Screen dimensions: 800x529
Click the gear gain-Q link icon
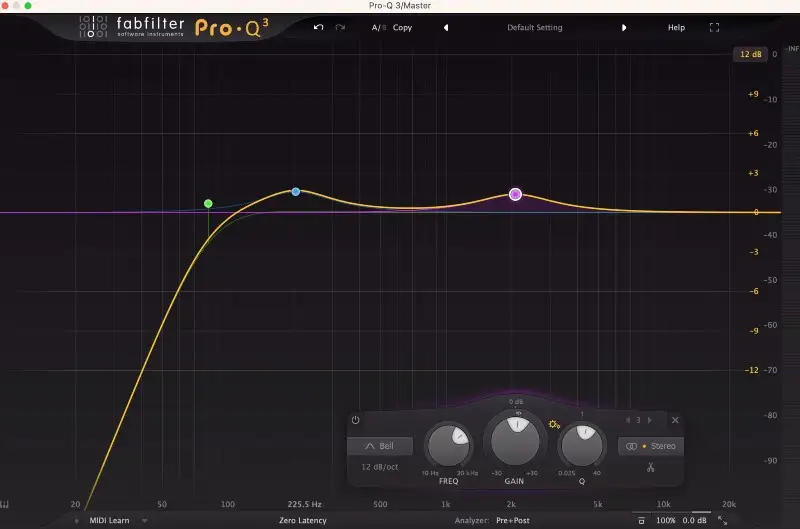coord(554,425)
